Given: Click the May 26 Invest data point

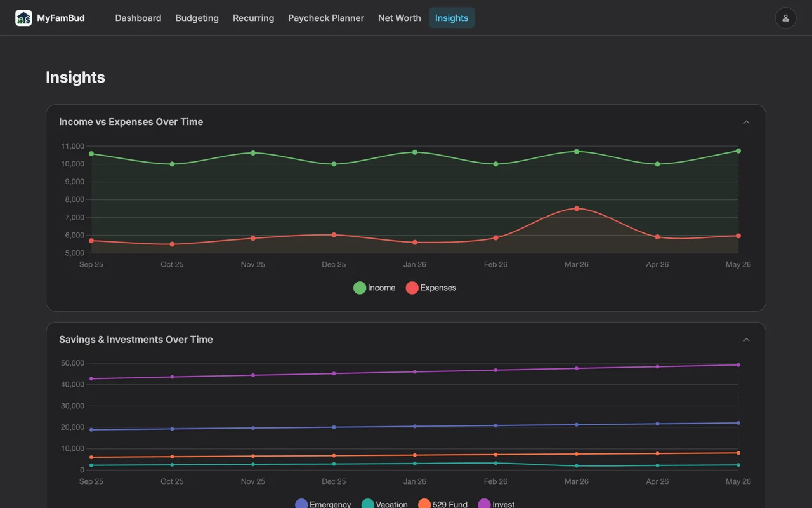Looking at the screenshot, I should tap(738, 365).
